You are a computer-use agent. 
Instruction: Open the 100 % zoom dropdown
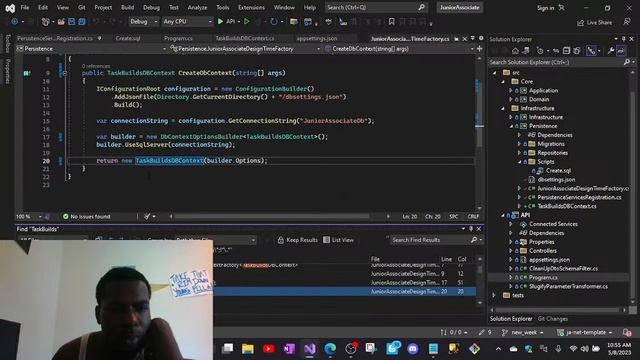[x=29, y=216]
